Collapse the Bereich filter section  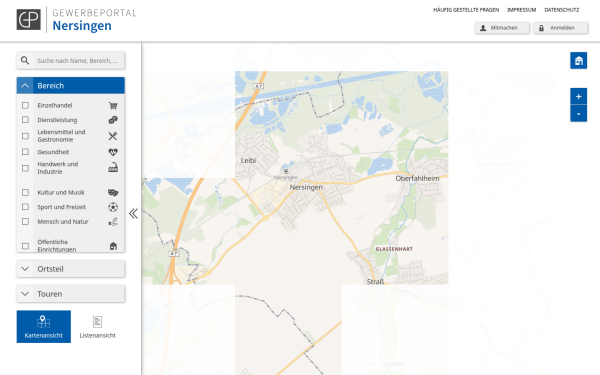coord(70,86)
